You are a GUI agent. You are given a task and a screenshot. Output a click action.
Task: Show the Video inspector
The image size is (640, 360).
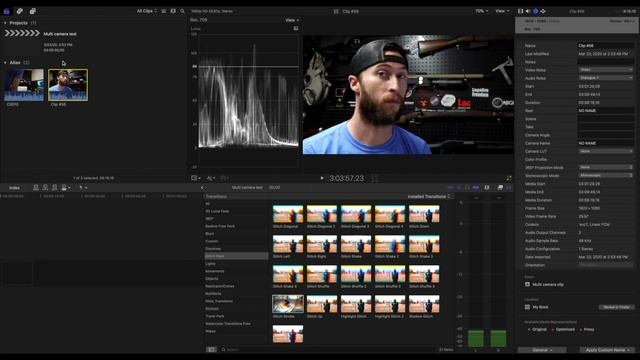(520, 11)
